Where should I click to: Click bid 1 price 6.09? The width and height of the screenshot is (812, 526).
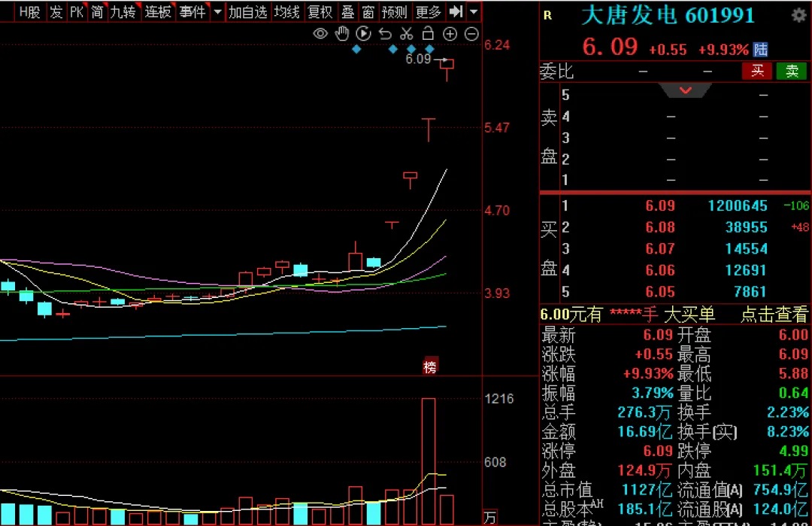660,205
